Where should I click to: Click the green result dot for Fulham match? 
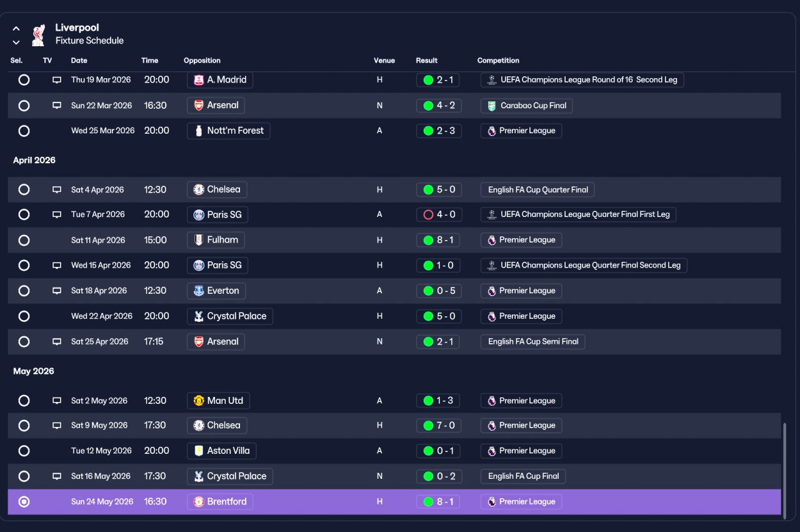(428, 240)
